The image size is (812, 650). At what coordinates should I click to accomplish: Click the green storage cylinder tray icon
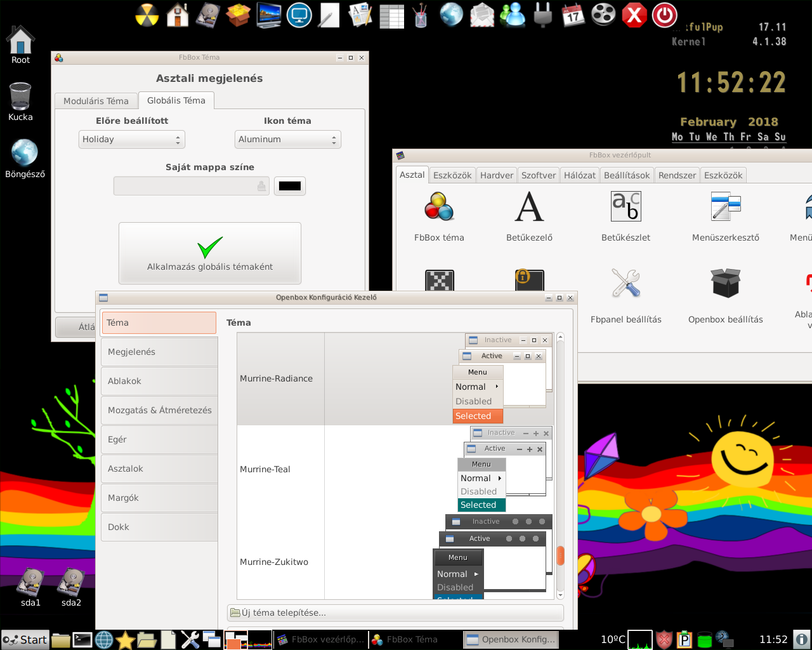pos(705,640)
